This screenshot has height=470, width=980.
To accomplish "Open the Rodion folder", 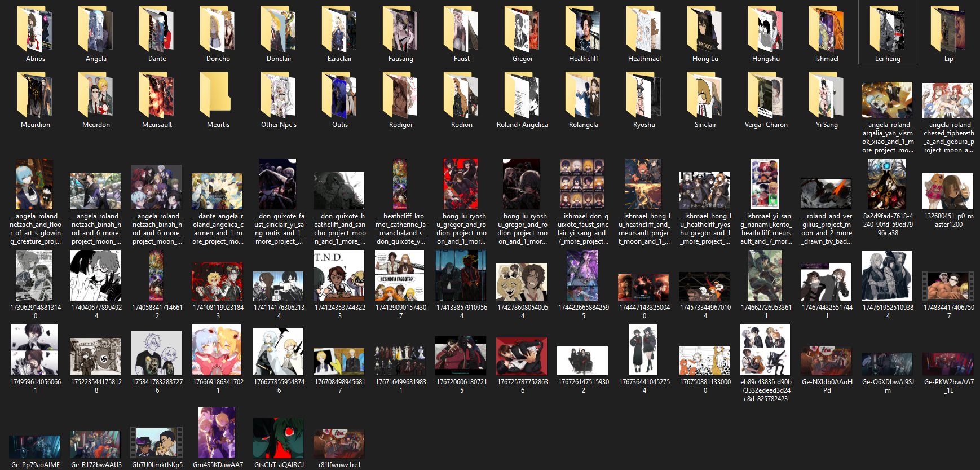I will 461,95.
